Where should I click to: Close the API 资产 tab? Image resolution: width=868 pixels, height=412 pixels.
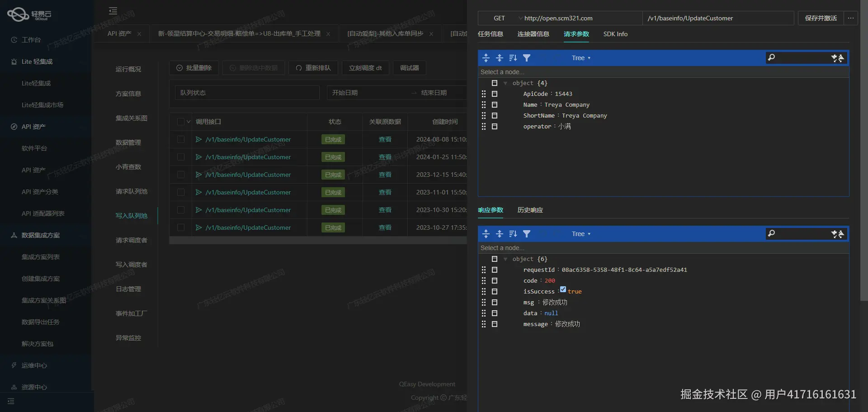(x=139, y=34)
